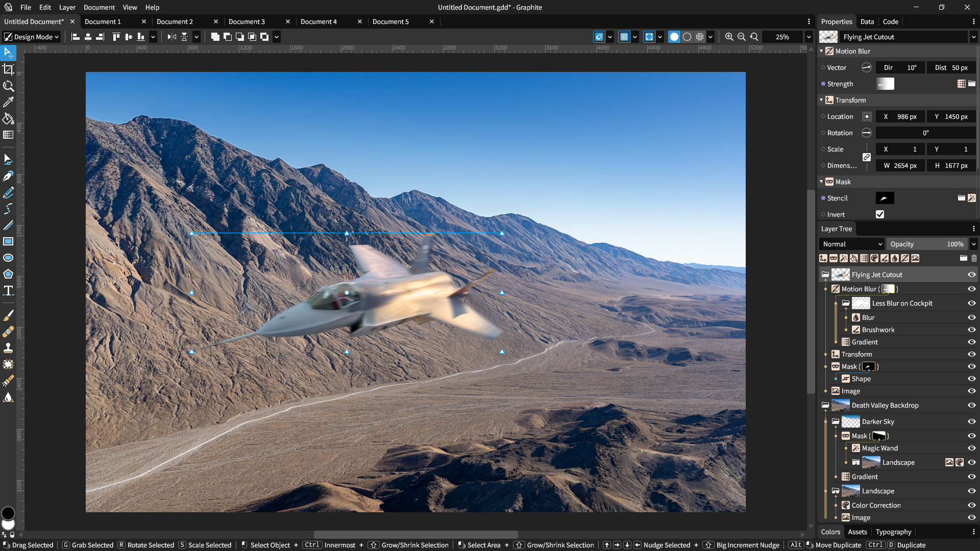Viewport: 980px width, 551px height.
Task: Open the Normal blend mode dropdown
Action: [x=852, y=244]
